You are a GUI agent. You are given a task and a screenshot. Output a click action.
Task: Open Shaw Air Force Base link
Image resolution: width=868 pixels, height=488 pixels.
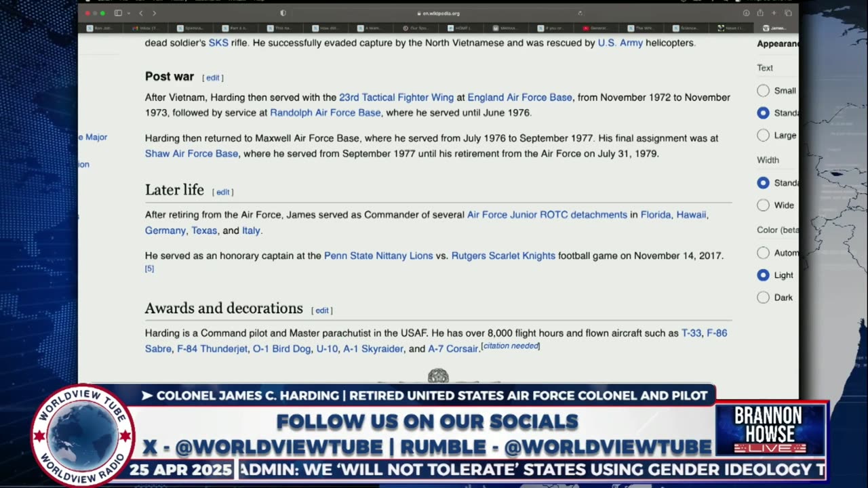pos(191,154)
